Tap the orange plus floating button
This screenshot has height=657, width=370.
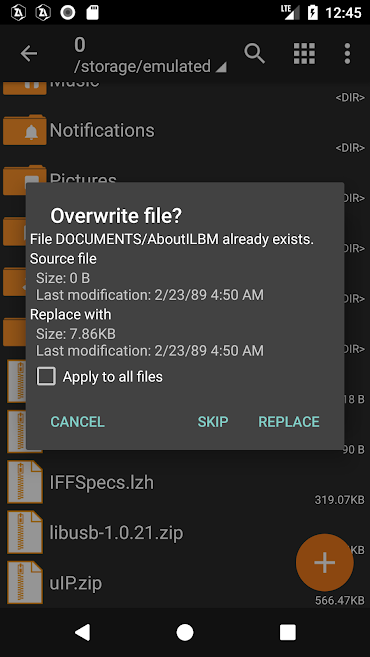(325, 562)
